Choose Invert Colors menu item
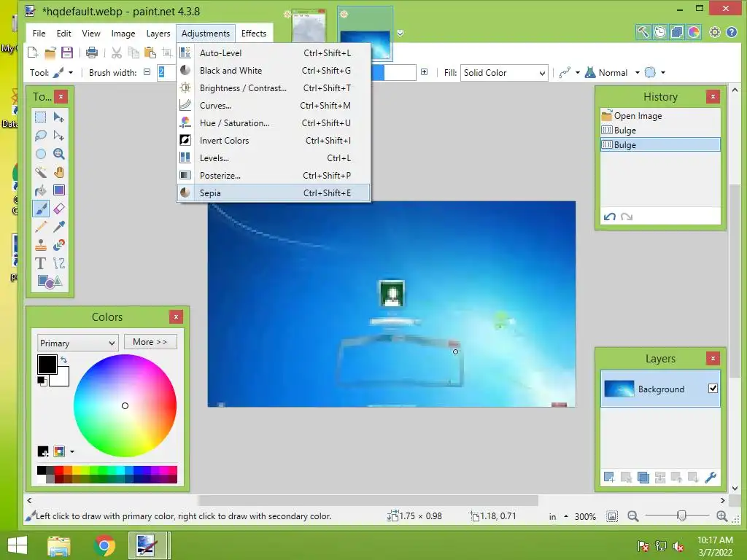Image resolution: width=747 pixels, height=560 pixels. coord(274,141)
